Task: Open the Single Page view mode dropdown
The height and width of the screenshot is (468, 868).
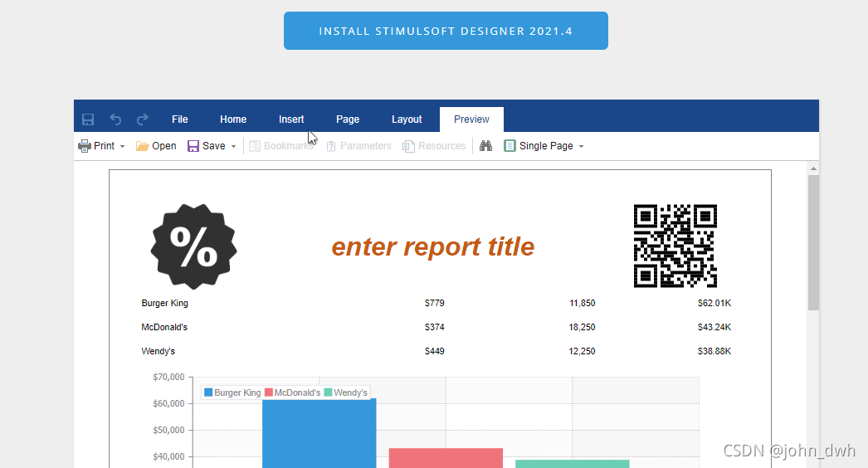Action: click(544, 146)
